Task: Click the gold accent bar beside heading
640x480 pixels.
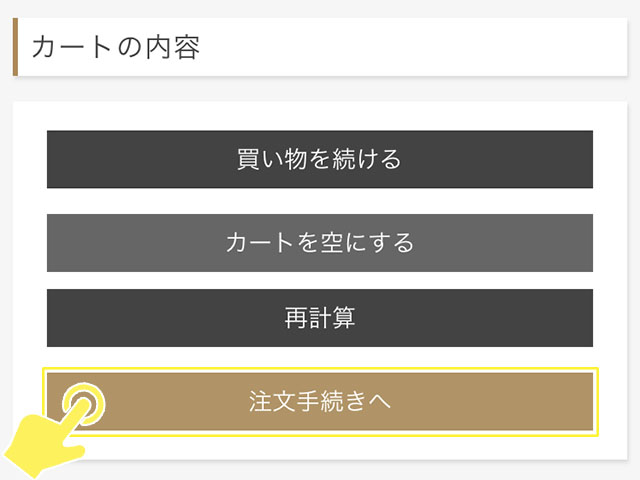Action: pyautogui.click(x=16, y=47)
